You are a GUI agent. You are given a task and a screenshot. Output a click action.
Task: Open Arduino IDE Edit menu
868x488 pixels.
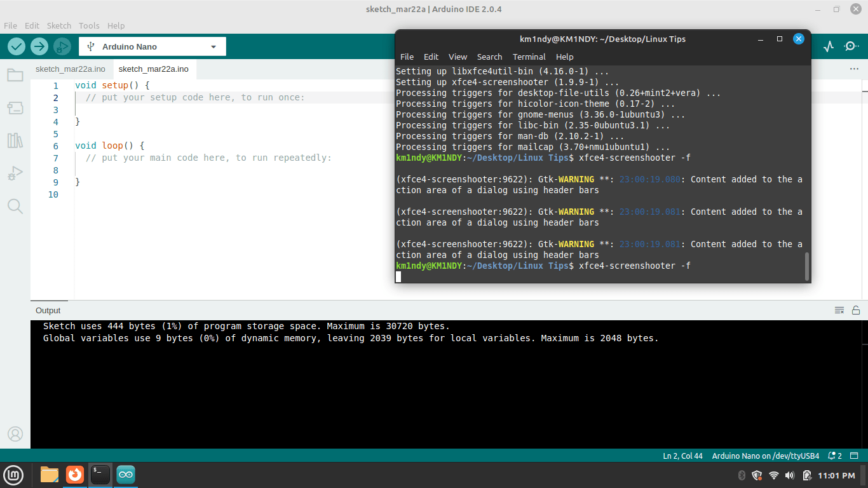[x=32, y=25]
